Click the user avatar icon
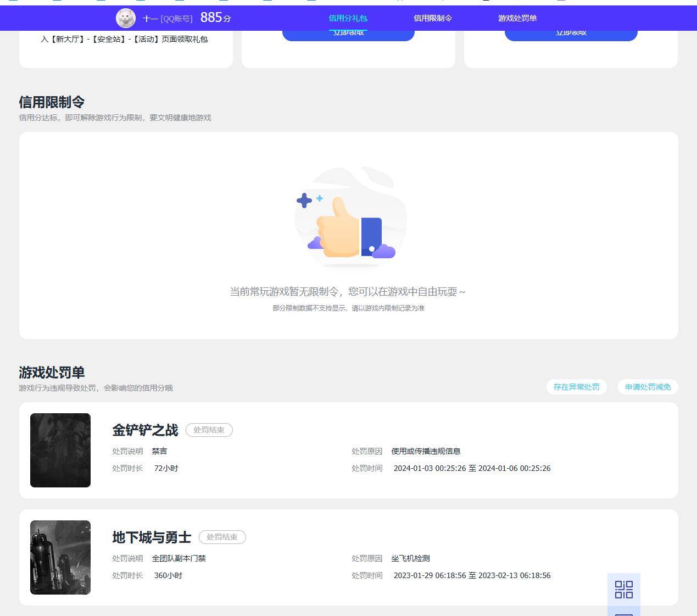Image resolution: width=697 pixels, height=616 pixels. [125, 18]
